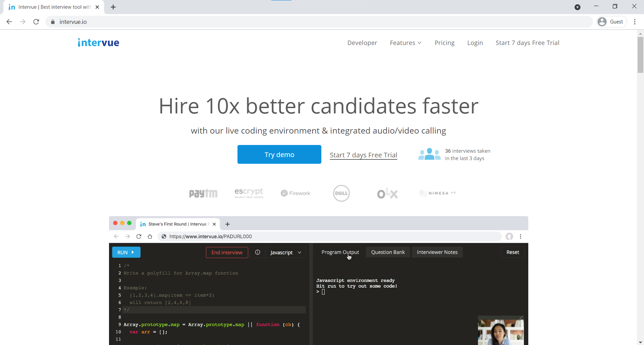Click the browser forward arrow
This screenshot has width=644, height=345.
(x=22, y=22)
